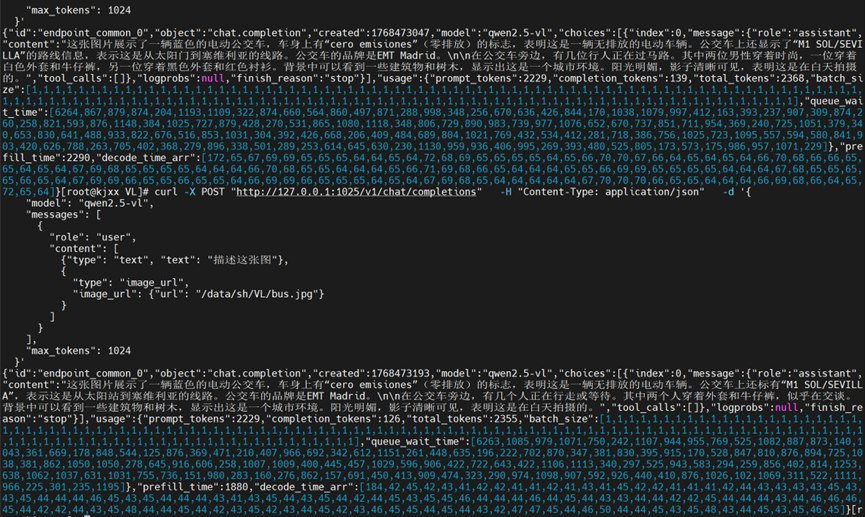The width and height of the screenshot is (865, 517).
Task: Click the "max_tokens": 1024 line at the very top
Action: pos(78,10)
